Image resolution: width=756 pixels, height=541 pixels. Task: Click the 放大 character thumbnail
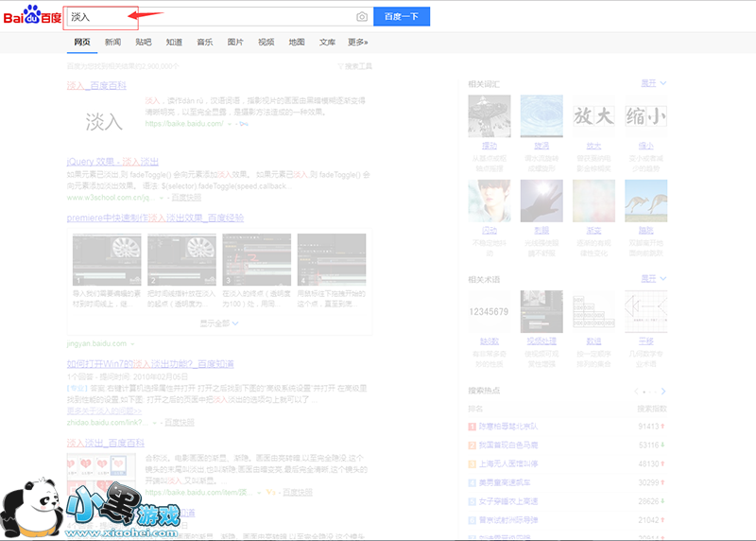pos(593,115)
